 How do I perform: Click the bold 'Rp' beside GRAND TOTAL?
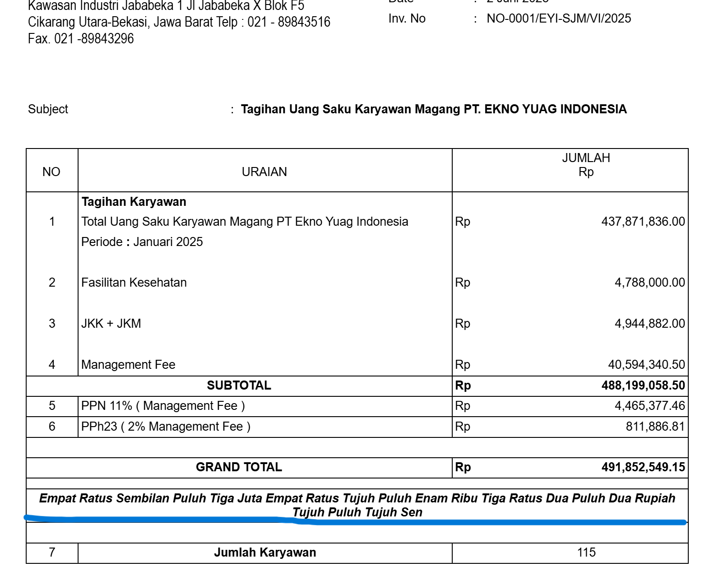463,467
